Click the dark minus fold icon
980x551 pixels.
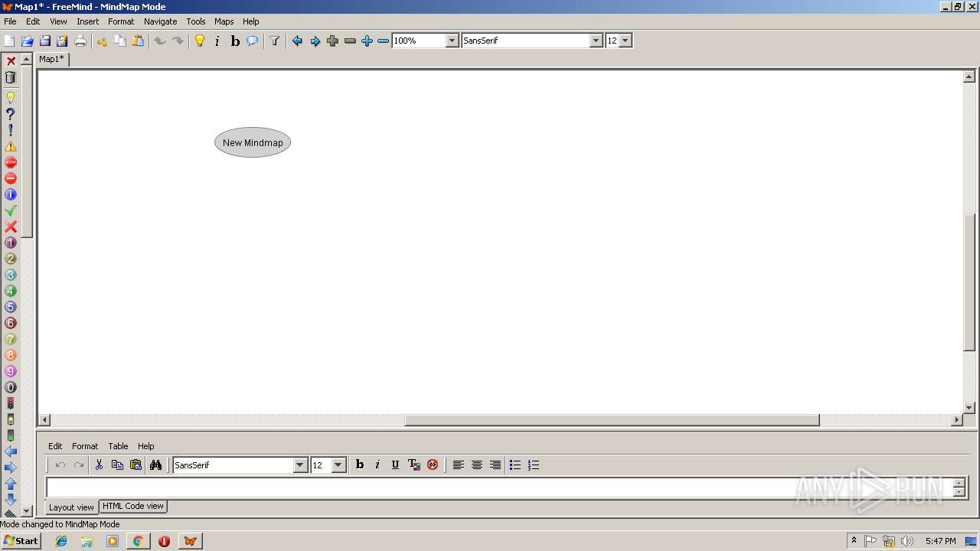(x=350, y=41)
